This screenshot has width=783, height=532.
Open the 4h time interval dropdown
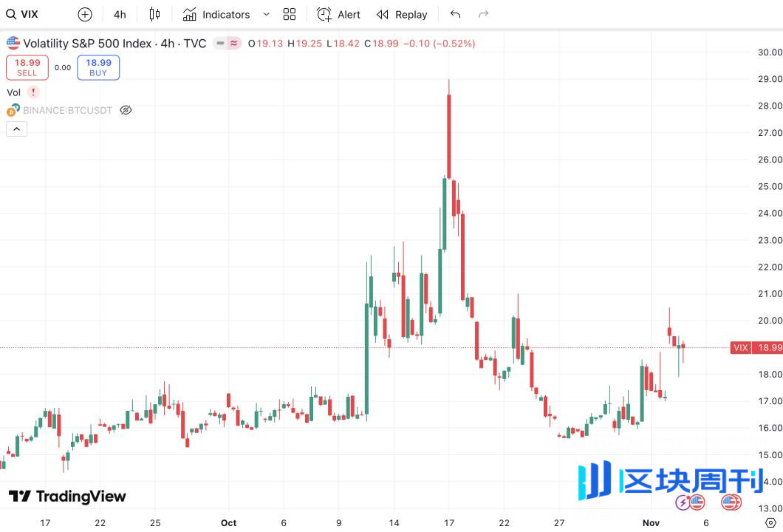pyautogui.click(x=120, y=14)
